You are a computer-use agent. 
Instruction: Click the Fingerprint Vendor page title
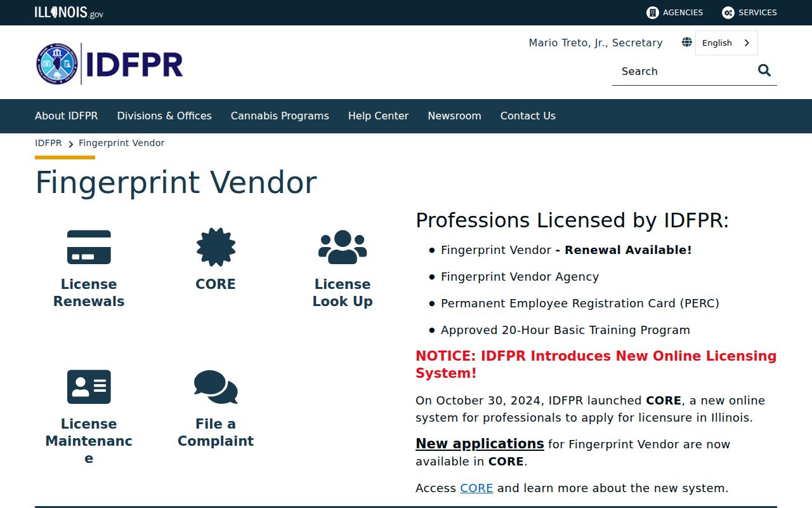pos(176,183)
